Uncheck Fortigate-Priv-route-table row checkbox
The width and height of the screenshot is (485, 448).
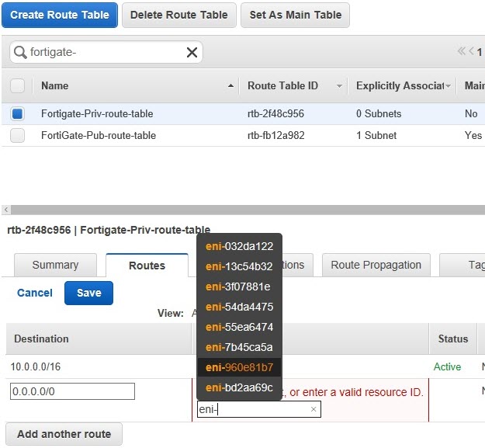pyautogui.click(x=17, y=113)
